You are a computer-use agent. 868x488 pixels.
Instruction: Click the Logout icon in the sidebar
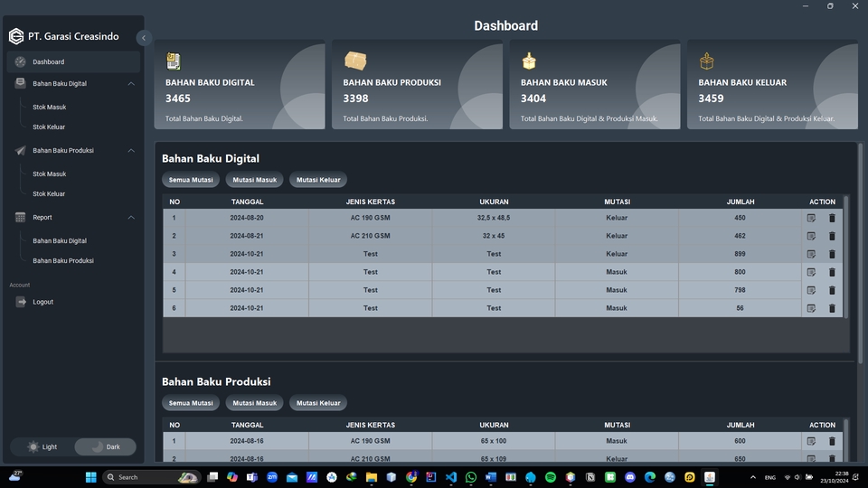pos(21,302)
